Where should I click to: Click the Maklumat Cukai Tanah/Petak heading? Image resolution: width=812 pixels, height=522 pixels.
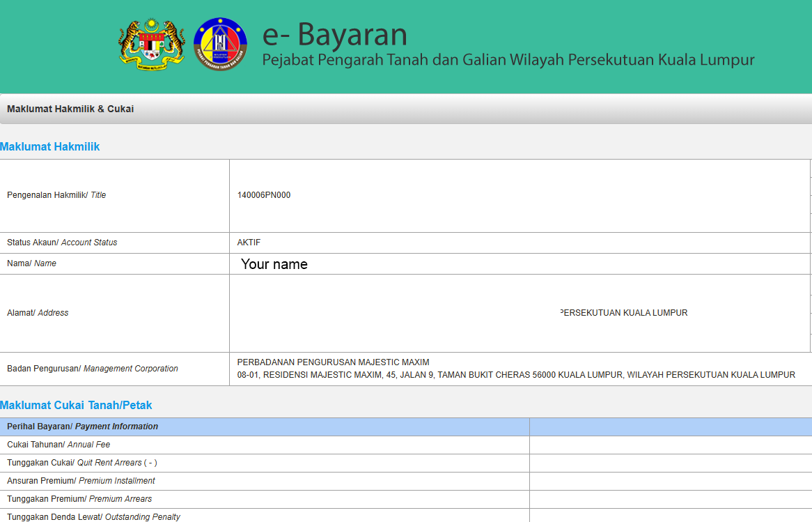[x=76, y=406]
